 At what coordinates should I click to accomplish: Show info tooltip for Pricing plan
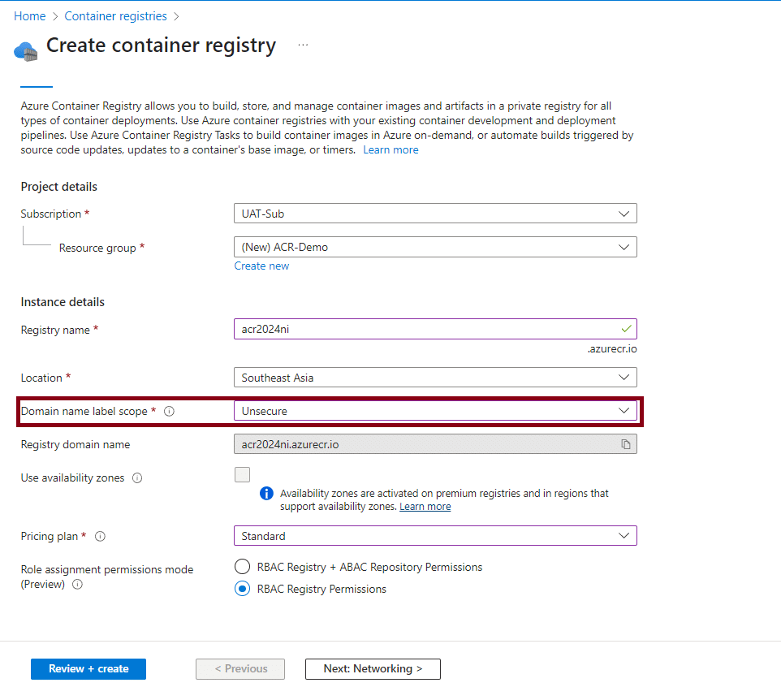(x=100, y=537)
